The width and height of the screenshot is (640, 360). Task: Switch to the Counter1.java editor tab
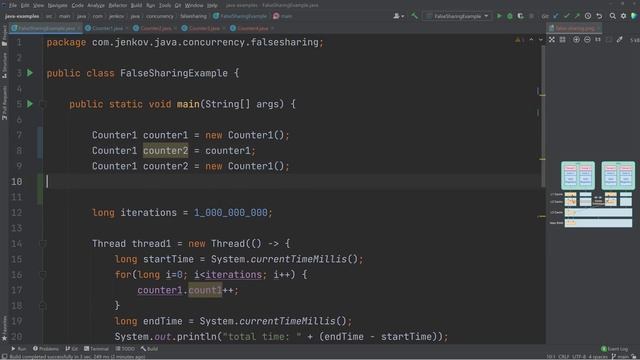[107, 28]
